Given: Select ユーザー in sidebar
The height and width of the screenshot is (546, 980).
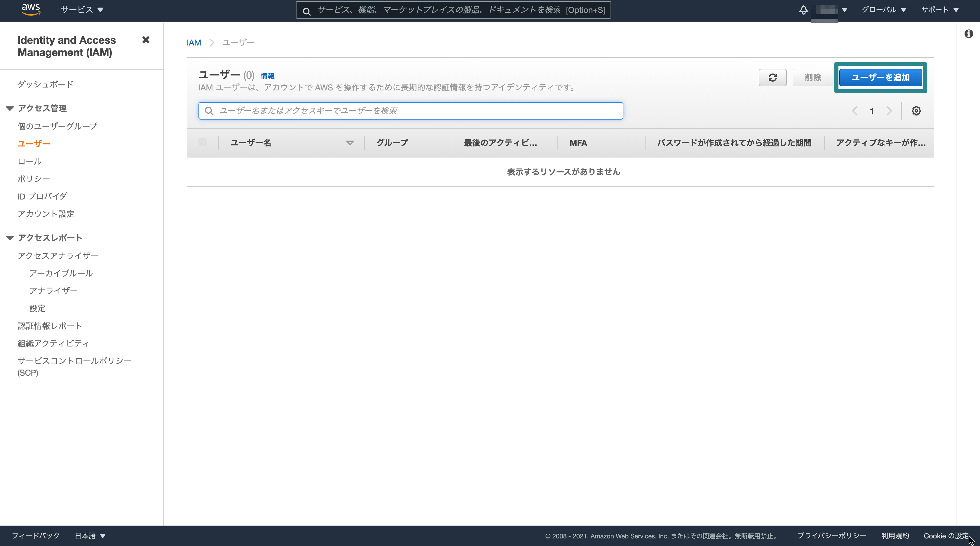Looking at the screenshot, I should click(34, 144).
